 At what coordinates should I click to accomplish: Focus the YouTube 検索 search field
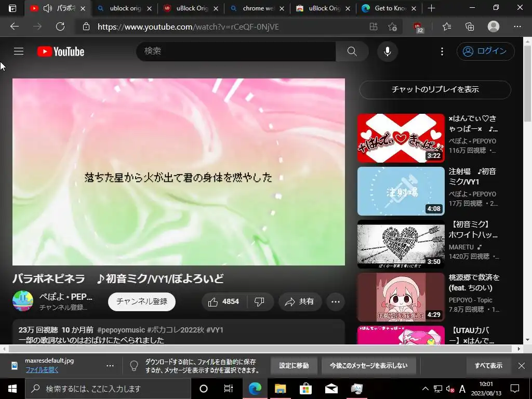[x=236, y=51]
